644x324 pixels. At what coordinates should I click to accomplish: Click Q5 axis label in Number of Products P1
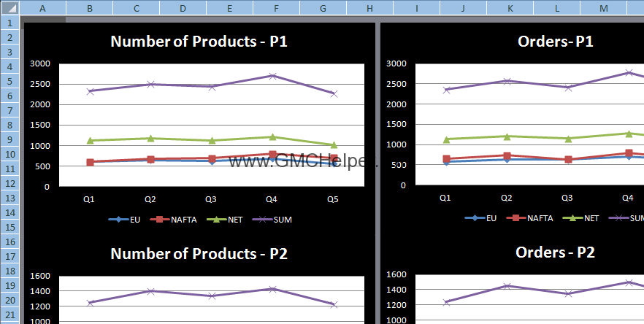(332, 198)
